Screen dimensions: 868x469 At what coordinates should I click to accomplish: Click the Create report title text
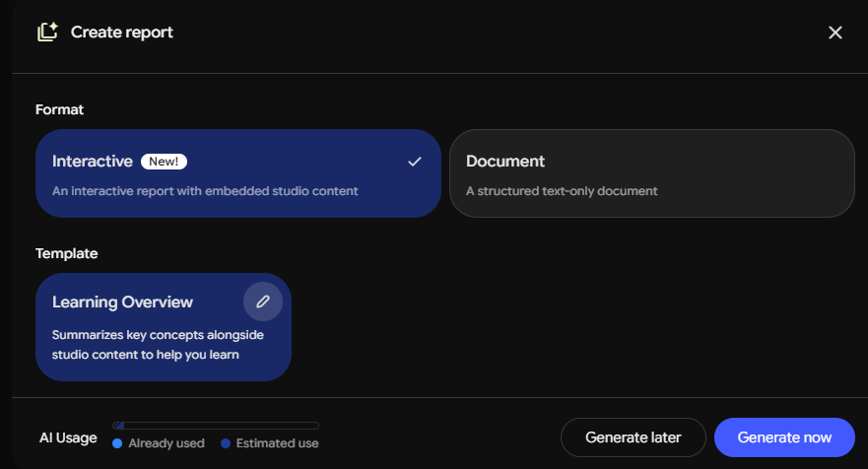pos(122,33)
